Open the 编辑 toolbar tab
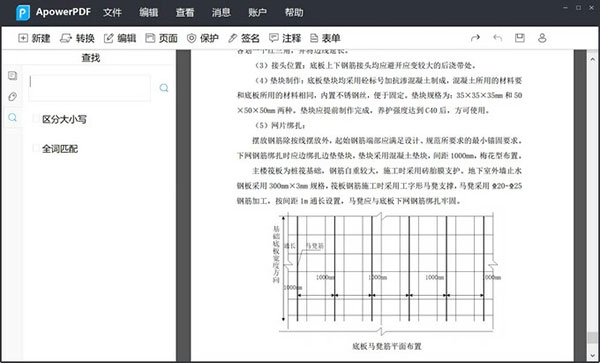Image resolution: width=600 pixels, height=363 pixels. coord(120,38)
